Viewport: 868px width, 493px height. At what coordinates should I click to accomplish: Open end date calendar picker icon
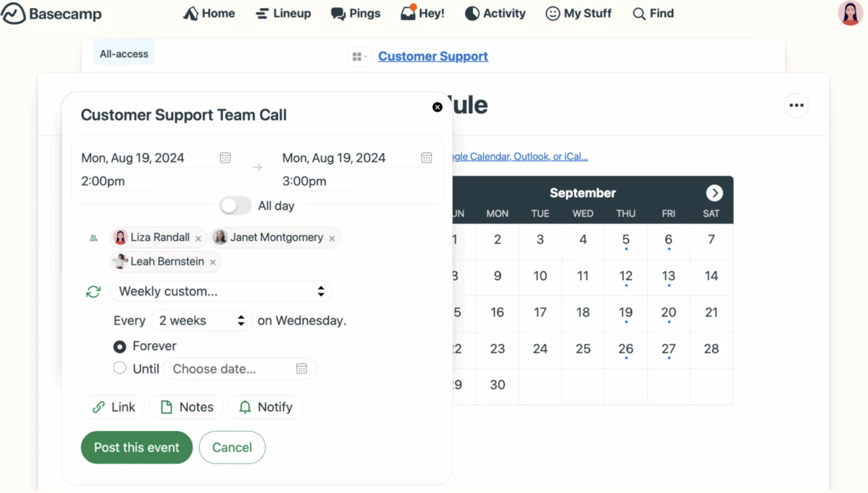point(426,158)
